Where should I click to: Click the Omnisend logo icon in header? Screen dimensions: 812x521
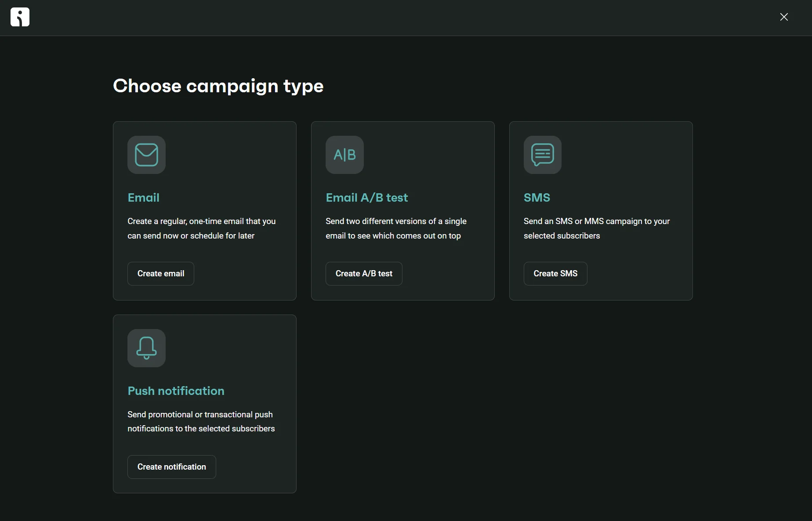point(20,17)
